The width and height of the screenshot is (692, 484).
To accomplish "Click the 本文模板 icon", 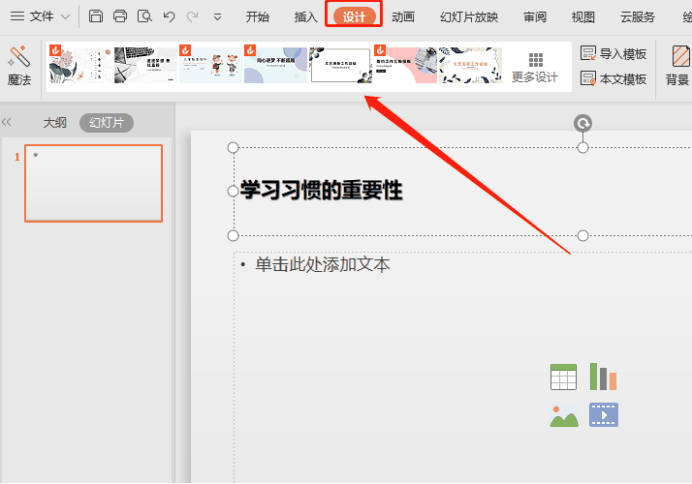I will tap(588, 79).
